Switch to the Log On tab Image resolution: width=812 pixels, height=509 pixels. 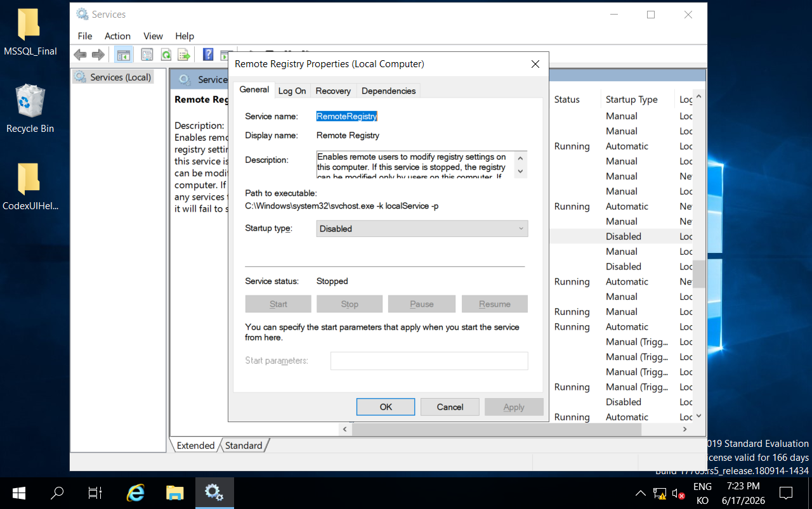[292, 91]
